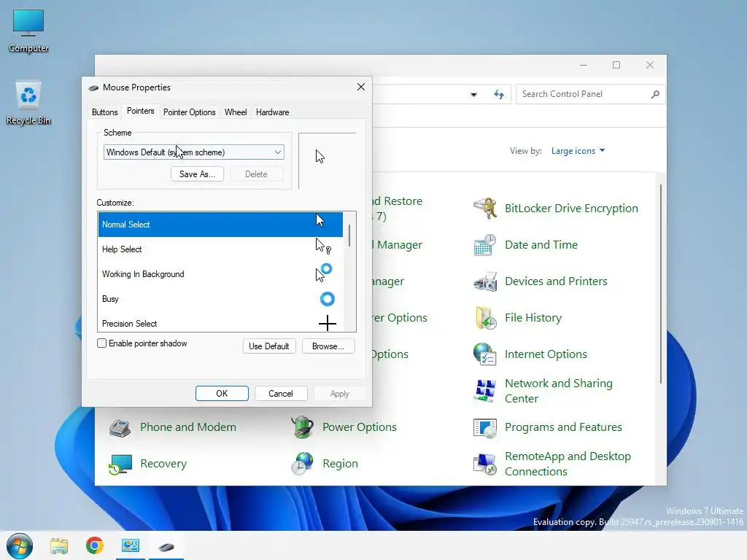Viewport: 747px width, 560px height.
Task: Close the Mouse Properties dialog
Action: (361, 87)
